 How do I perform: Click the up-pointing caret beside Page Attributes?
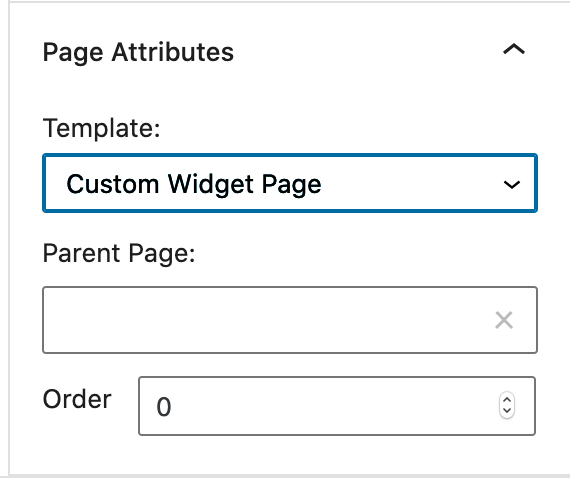pos(514,49)
